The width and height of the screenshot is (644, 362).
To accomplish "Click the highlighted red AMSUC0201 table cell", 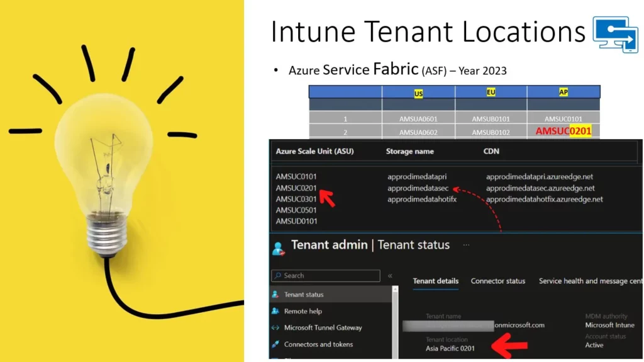I will point(563,131).
